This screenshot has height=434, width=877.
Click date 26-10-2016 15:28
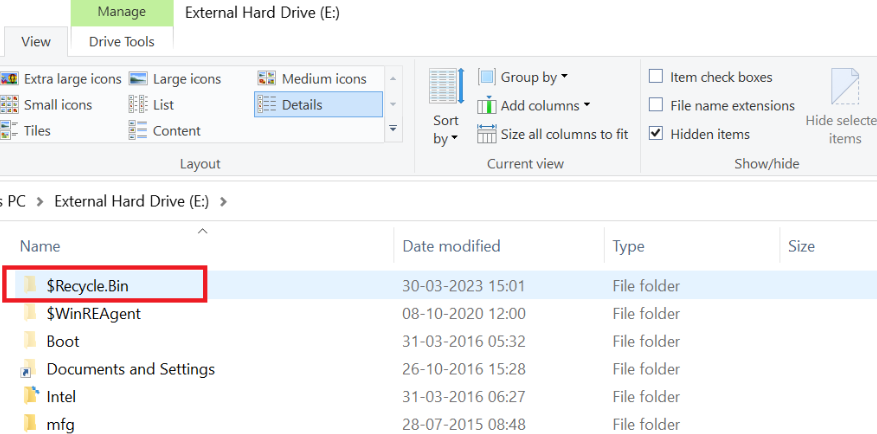click(464, 369)
